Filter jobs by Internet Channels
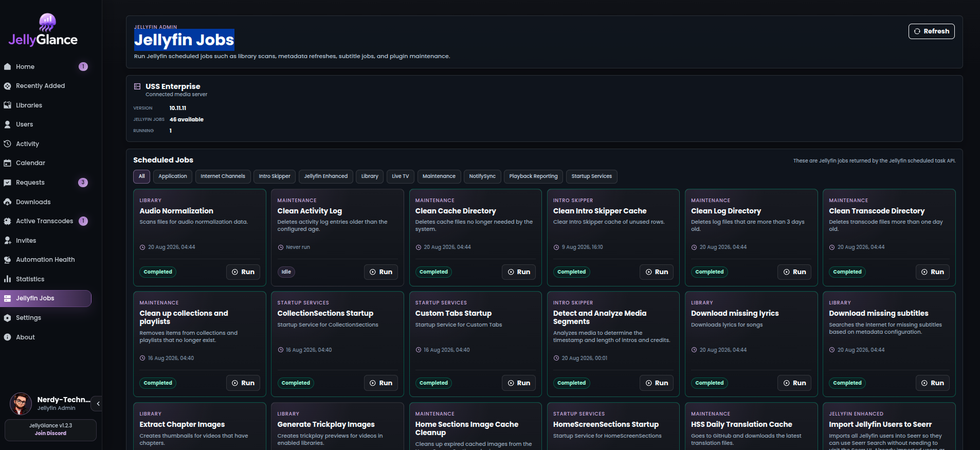 (x=223, y=176)
